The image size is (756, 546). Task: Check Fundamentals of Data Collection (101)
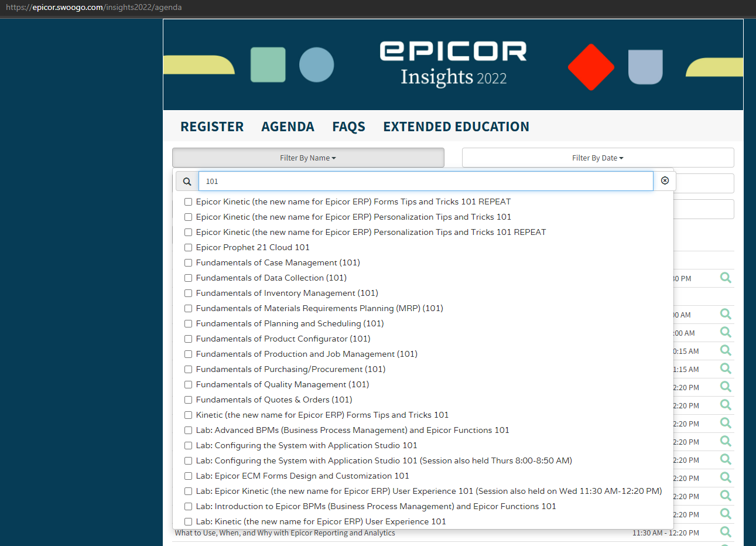(188, 278)
